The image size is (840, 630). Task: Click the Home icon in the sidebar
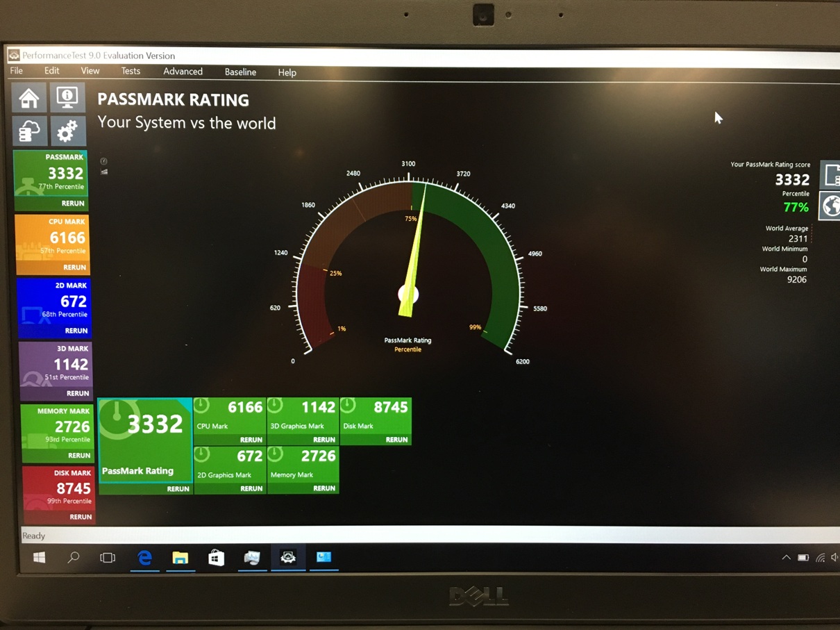(x=29, y=98)
